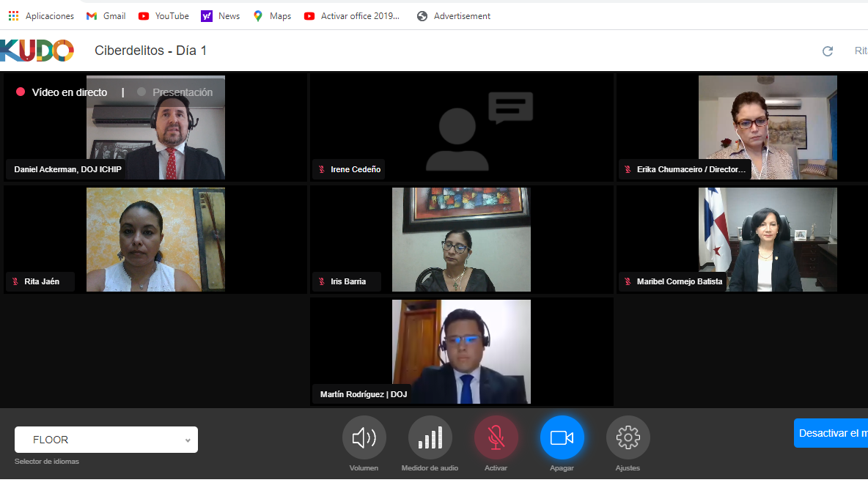Open Ajustes settings gear
Image resolution: width=868 pixels, height=488 pixels.
[x=628, y=437]
